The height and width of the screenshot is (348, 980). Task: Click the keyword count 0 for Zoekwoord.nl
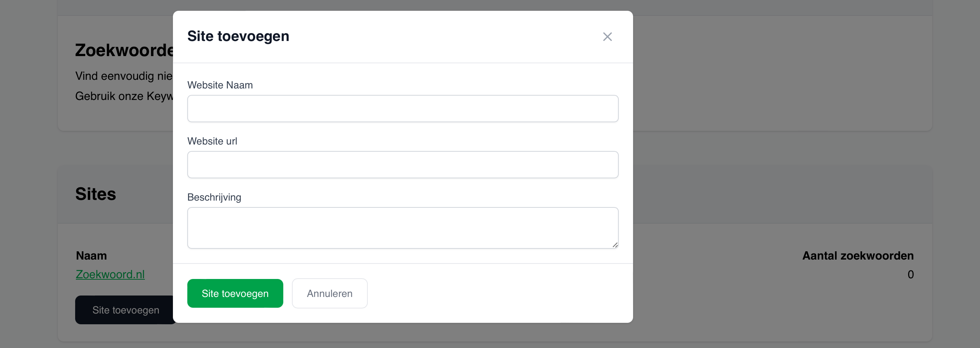910,275
